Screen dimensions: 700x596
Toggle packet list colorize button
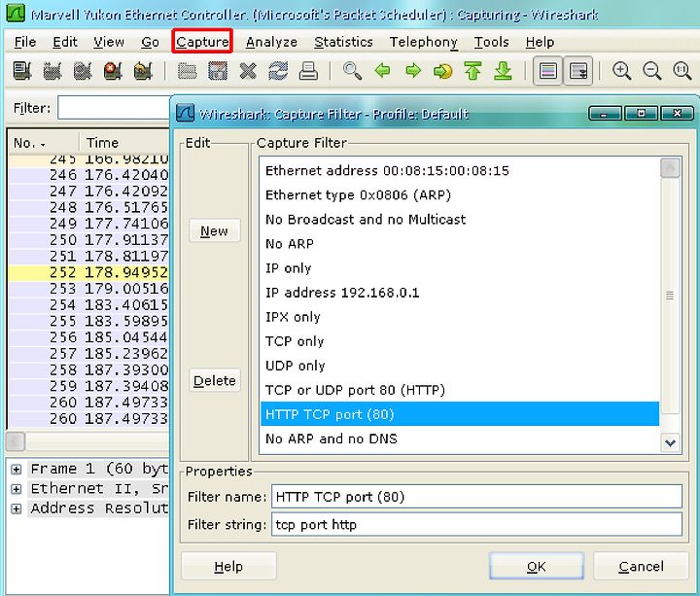[547, 71]
